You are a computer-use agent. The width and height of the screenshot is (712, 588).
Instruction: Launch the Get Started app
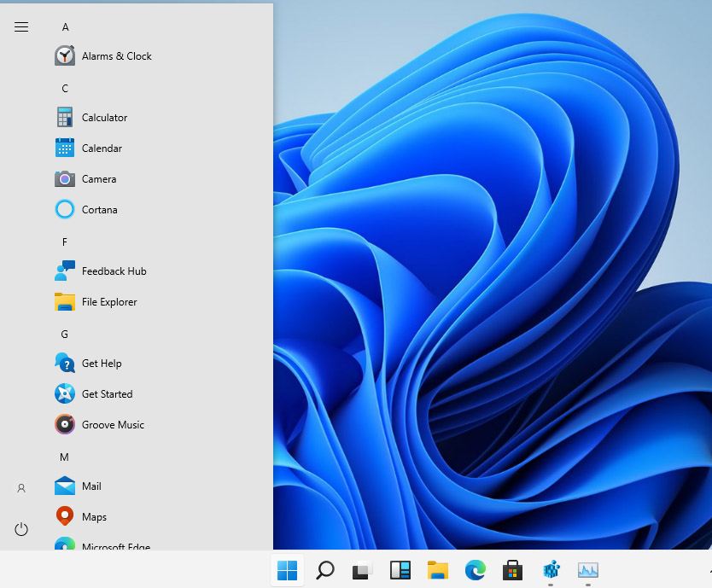pos(94,394)
